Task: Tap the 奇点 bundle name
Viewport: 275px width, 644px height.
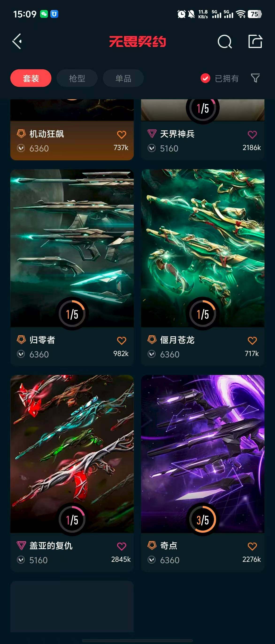Action: (x=169, y=546)
